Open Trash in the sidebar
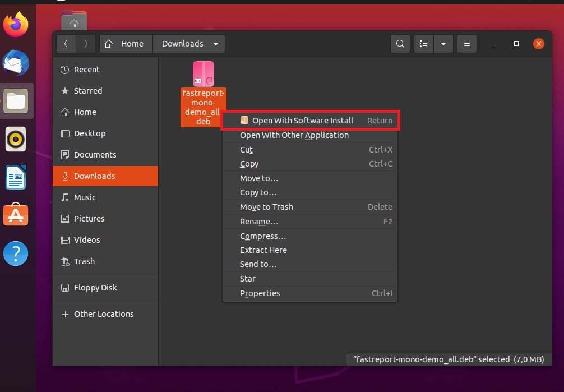Image resolution: width=564 pixels, height=392 pixels. 84,261
